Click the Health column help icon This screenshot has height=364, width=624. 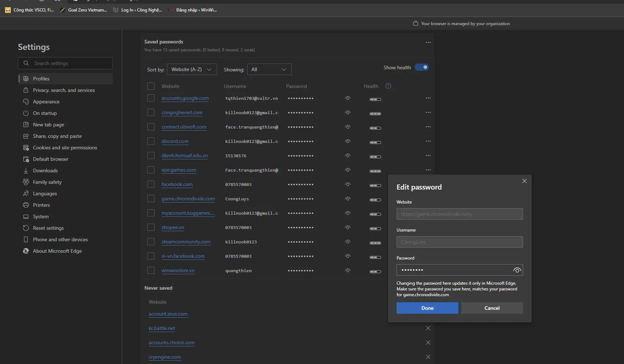click(388, 86)
